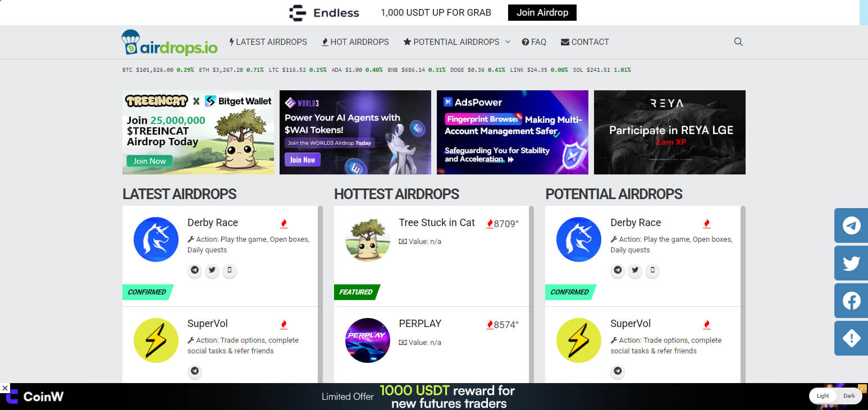
Task: Open the PERPLAY title link
Action: pos(420,324)
